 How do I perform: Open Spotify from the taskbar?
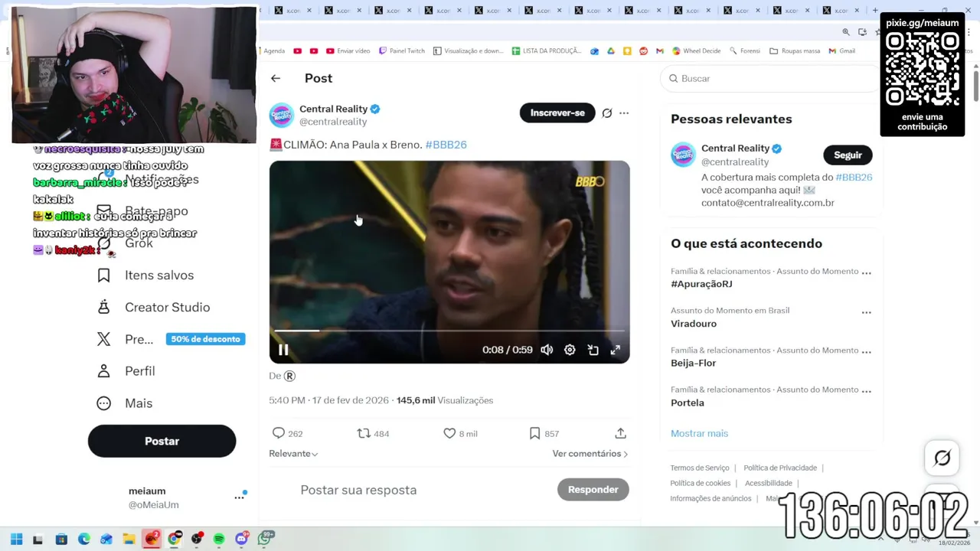(219, 539)
